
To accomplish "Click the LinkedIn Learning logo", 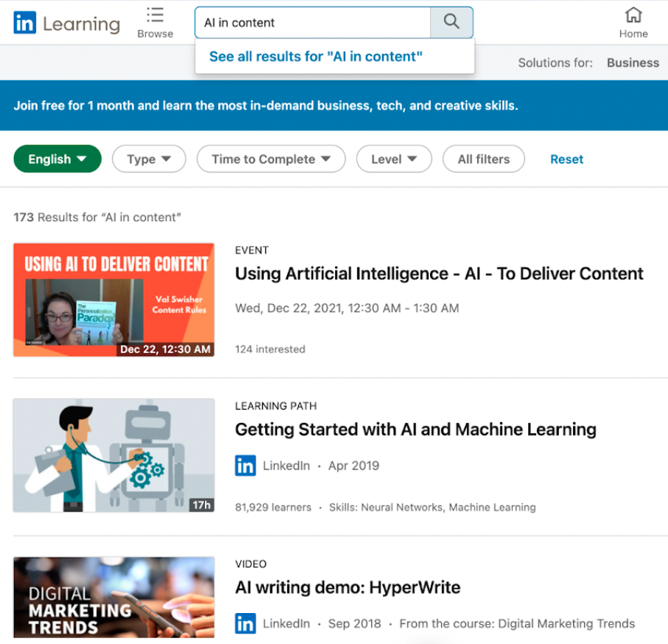I will coord(67,23).
